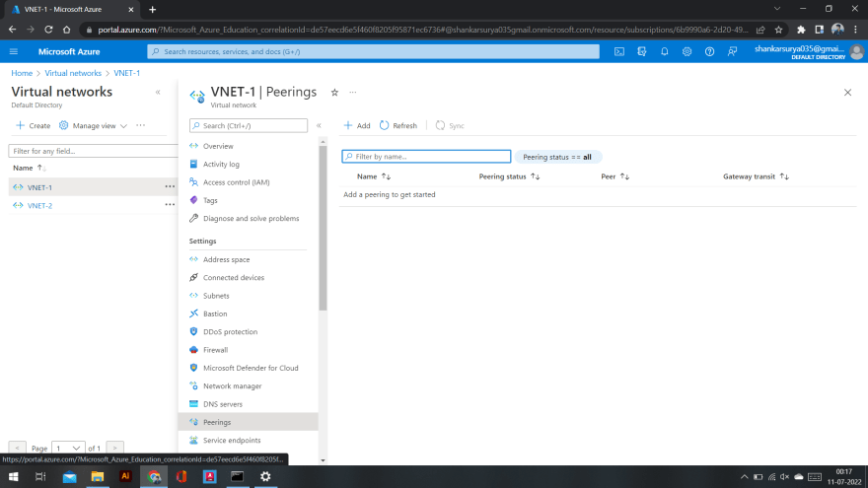Viewport: 868px width, 488px height.
Task: Sort peerings by Name column
Action: point(374,176)
